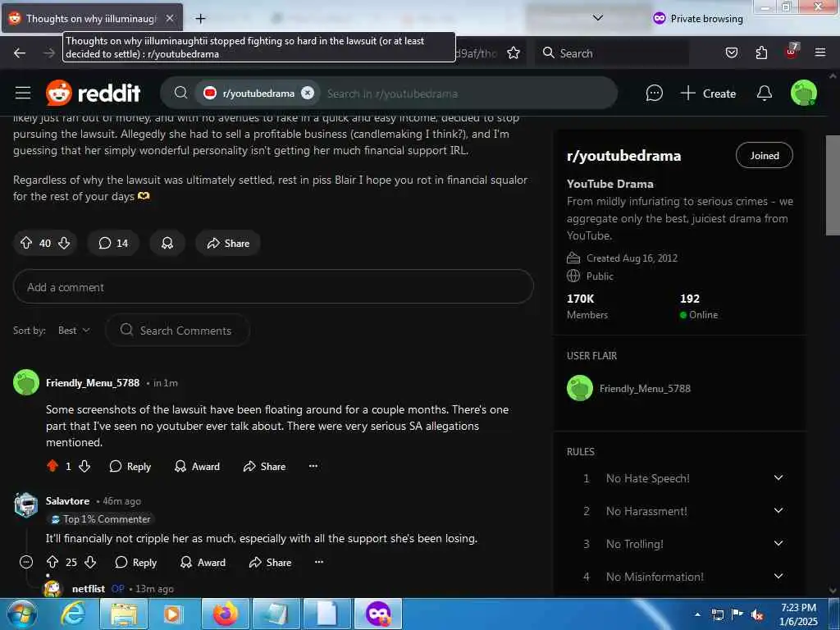Open Firefox extensions puzzle icon
This screenshot has width=840, height=630.
[761, 53]
